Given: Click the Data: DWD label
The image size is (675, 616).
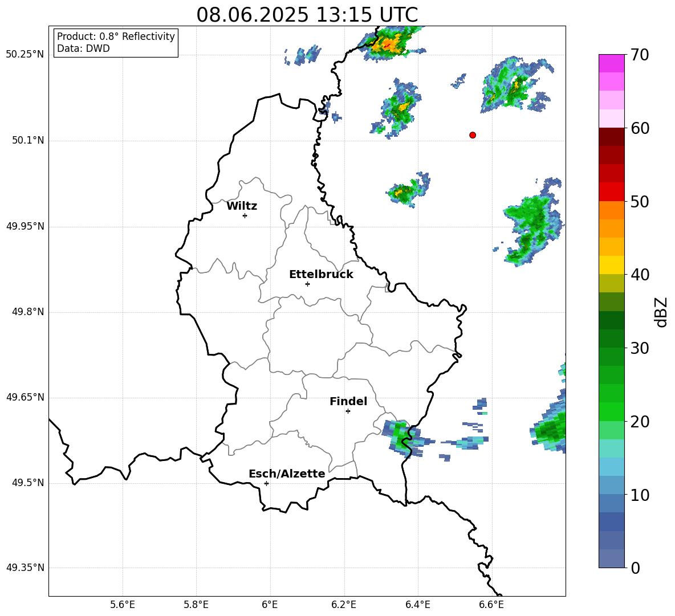Looking at the screenshot, I should point(83,48).
